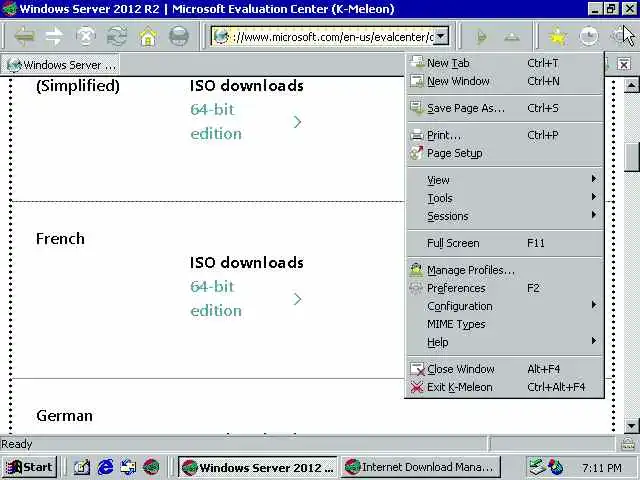Click the Show Desktop quick launch icon
Viewport: 640px width, 480px height.
(128, 467)
